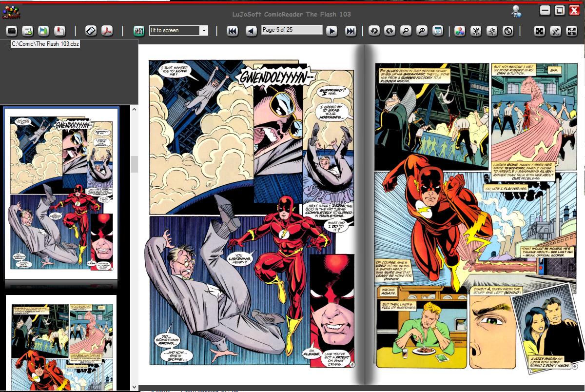Open settings via the crossed tools icon
585x392 pixels.
(555, 31)
